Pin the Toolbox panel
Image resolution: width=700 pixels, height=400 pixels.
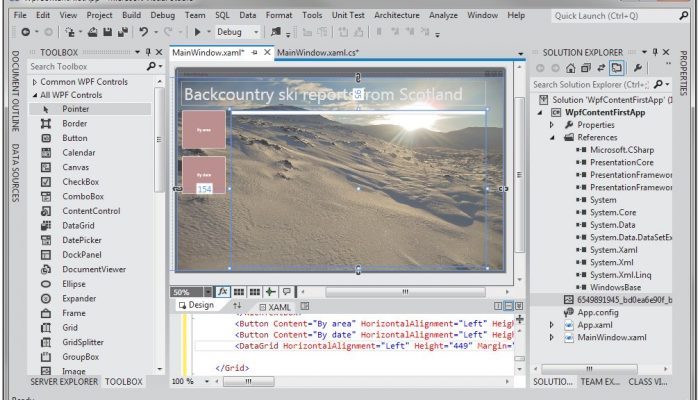(x=148, y=52)
